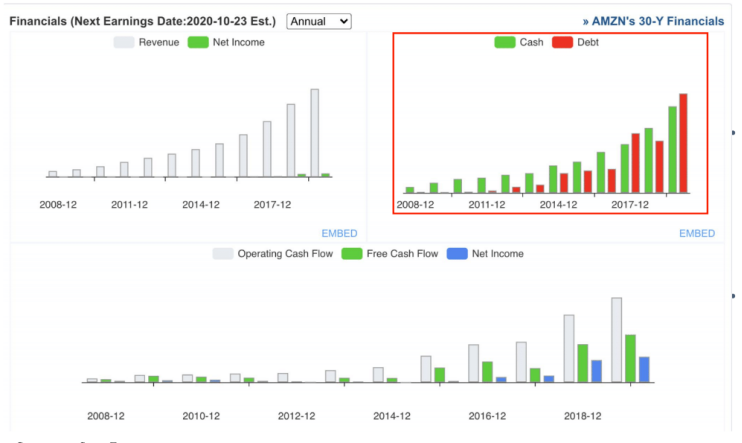Click EMBED under Cash and Debt chart
This screenshot has width=742, height=443.
(x=697, y=233)
